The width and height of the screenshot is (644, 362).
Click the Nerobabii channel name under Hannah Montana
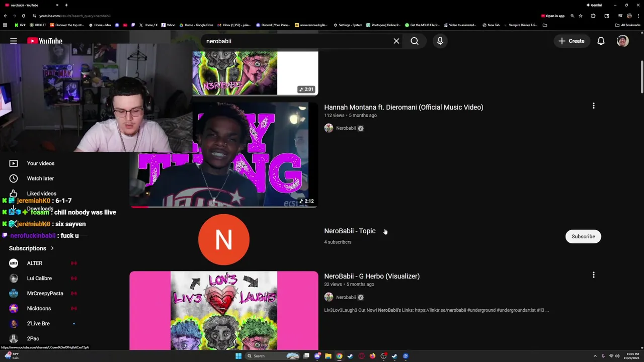[346, 128]
